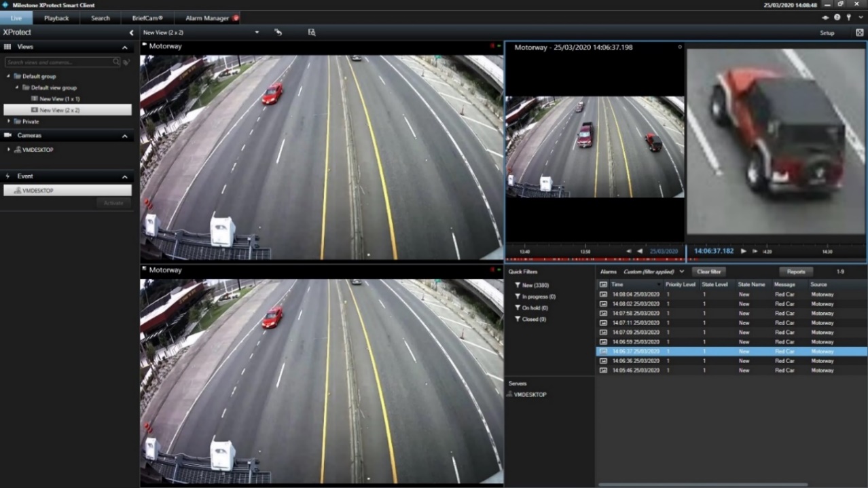Filter alarms by New (3380)
Viewport: 868px width, 488px height.
tap(531, 285)
